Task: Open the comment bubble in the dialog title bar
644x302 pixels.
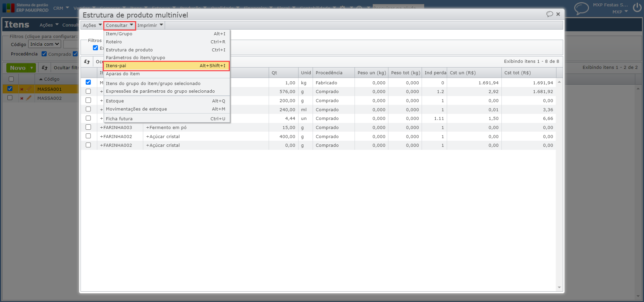Action: tap(549, 14)
